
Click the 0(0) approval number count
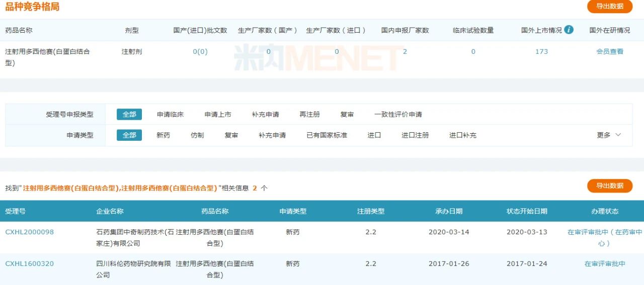(x=200, y=52)
